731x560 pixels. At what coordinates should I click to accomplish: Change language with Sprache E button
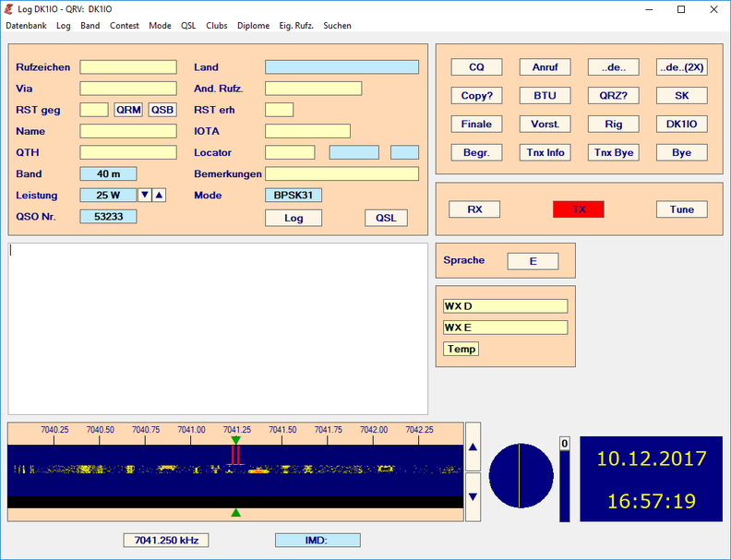click(x=533, y=261)
